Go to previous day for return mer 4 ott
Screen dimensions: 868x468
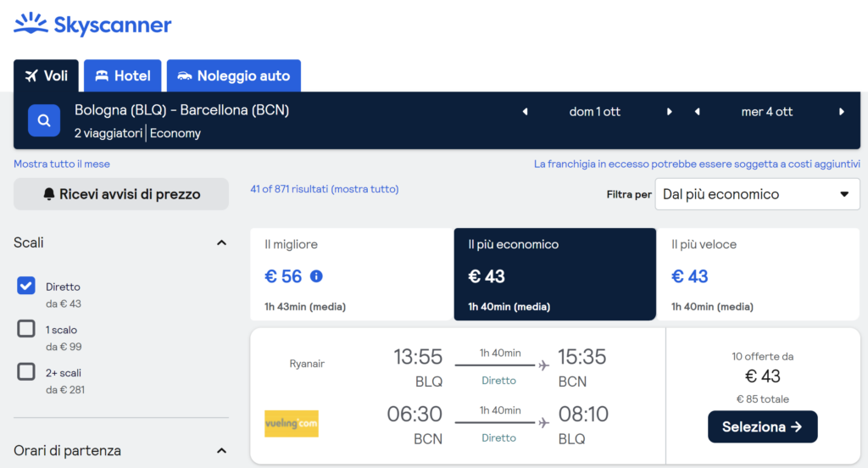pos(698,112)
